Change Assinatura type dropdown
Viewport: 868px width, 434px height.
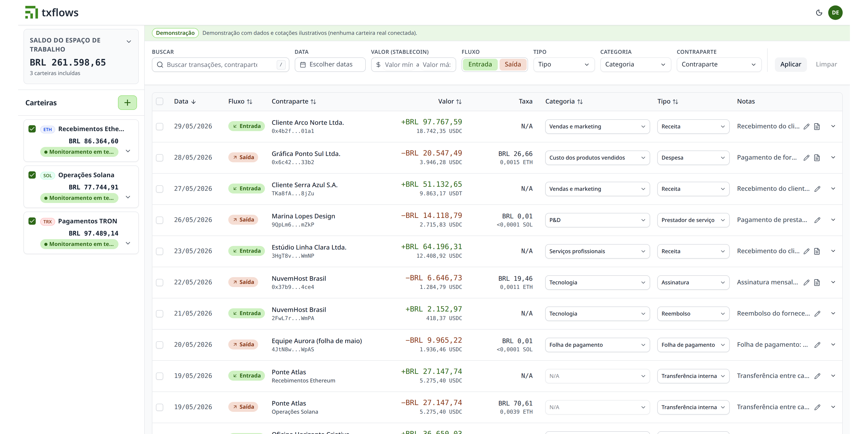[693, 282]
